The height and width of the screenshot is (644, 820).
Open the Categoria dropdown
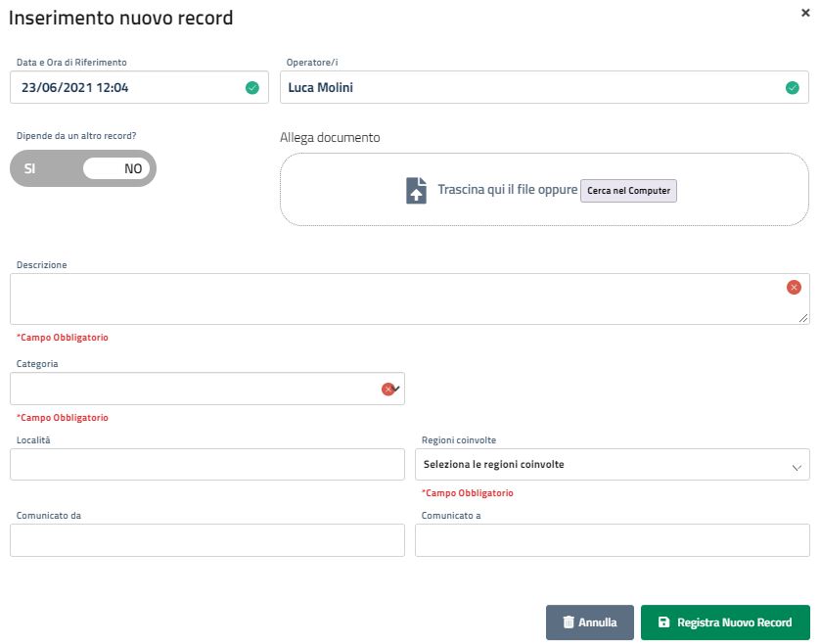point(207,389)
